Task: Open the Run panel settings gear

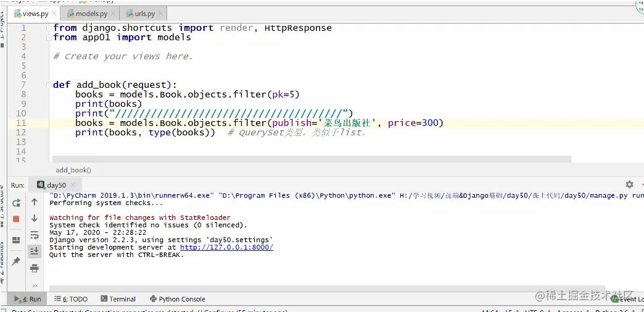Action: [x=629, y=184]
